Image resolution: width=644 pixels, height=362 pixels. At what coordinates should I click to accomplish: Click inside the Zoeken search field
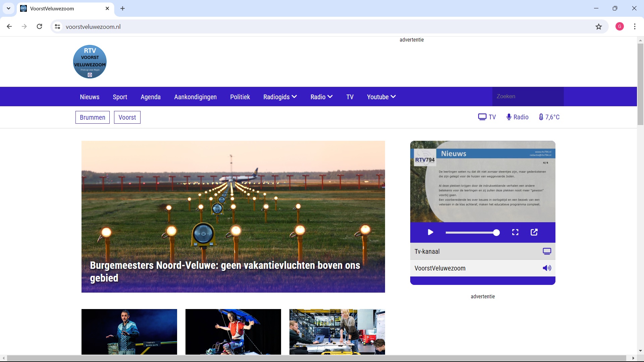(x=527, y=96)
